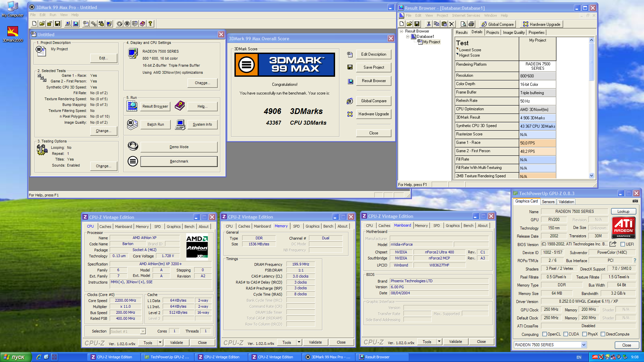
Task: Open Caches tab in leftmost CPU-Z window
Action: pos(105,227)
